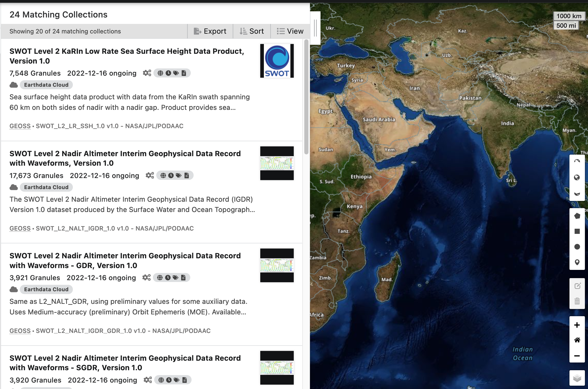Viewport: 588px width, 389px height.
Task: Click zoom out button on map
Action: 577,356
